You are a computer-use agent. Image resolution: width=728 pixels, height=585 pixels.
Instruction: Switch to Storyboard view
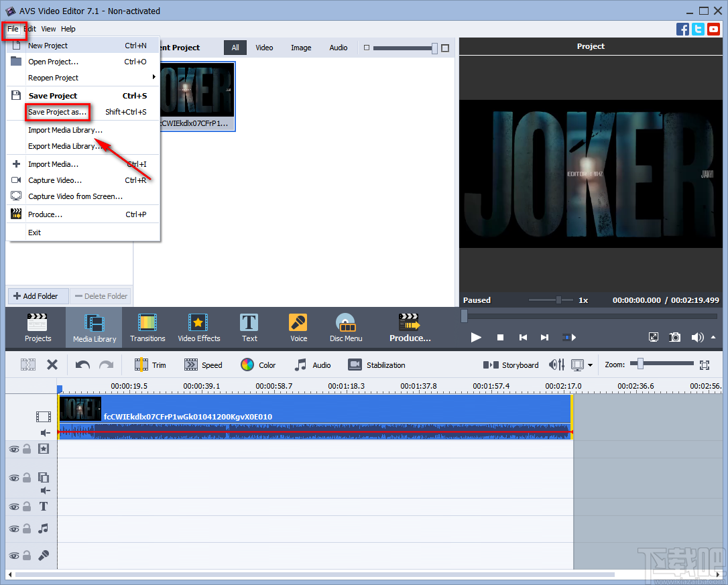pos(511,365)
